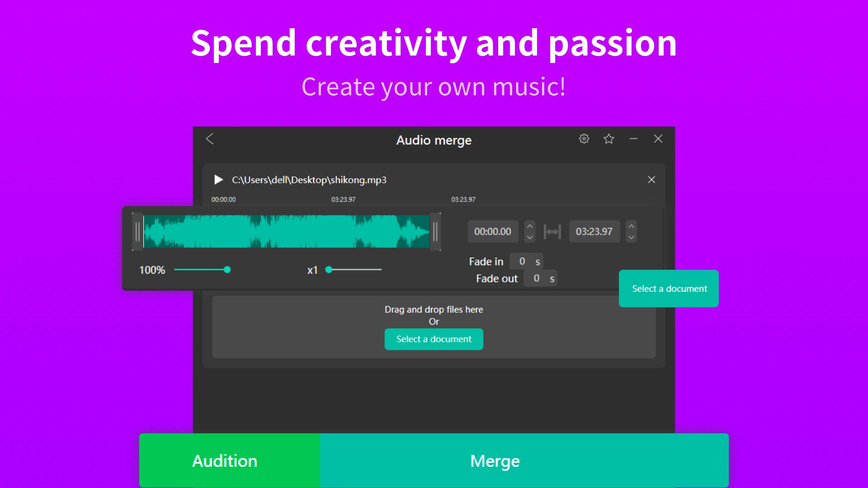Click the left waveform trim handle
The image size is (868, 488).
pyautogui.click(x=137, y=232)
